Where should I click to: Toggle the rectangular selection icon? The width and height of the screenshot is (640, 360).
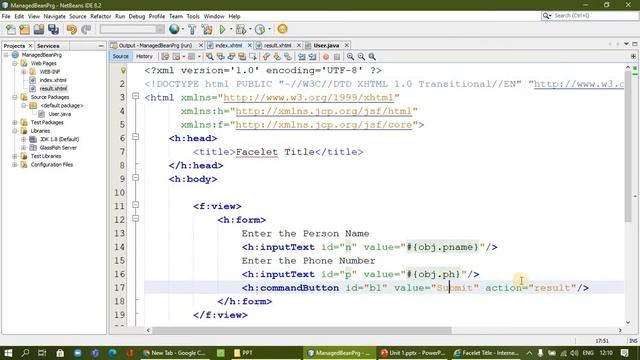[x=253, y=57]
